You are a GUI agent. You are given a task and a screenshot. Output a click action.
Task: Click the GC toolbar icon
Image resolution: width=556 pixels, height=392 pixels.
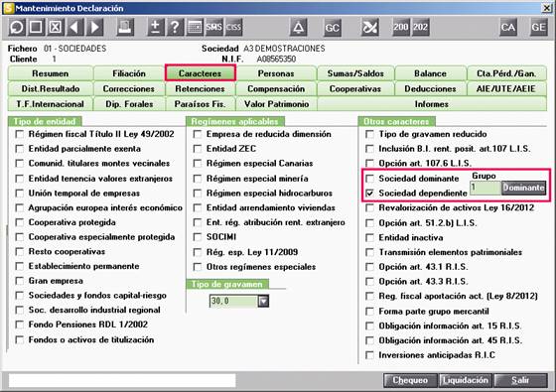coord(333,28)
